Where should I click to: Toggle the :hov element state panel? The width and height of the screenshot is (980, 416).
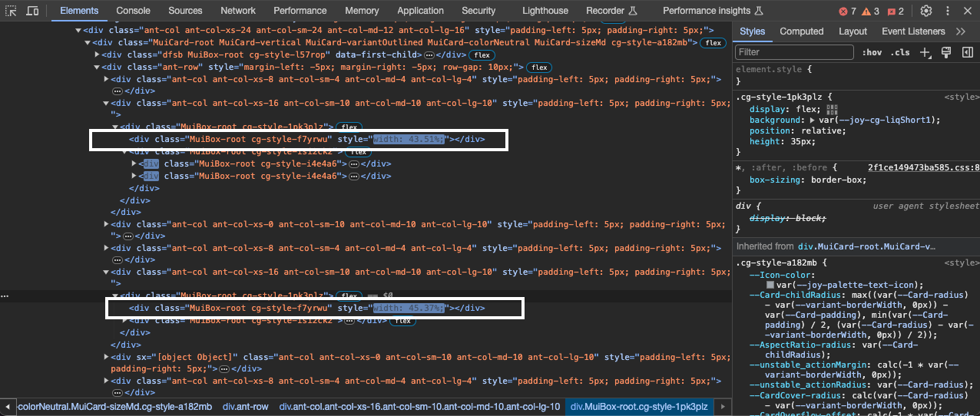click(x=872, y=52)
